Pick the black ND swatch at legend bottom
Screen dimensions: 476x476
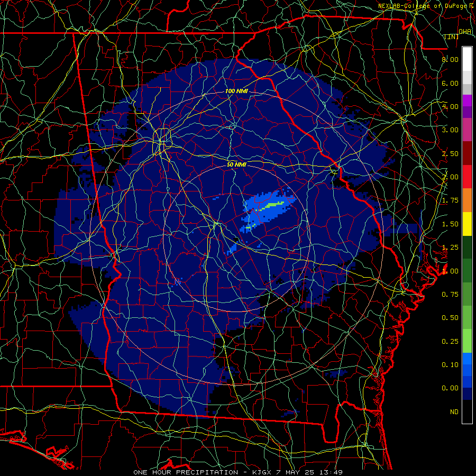pyautogui.click(x=467, y=411)
